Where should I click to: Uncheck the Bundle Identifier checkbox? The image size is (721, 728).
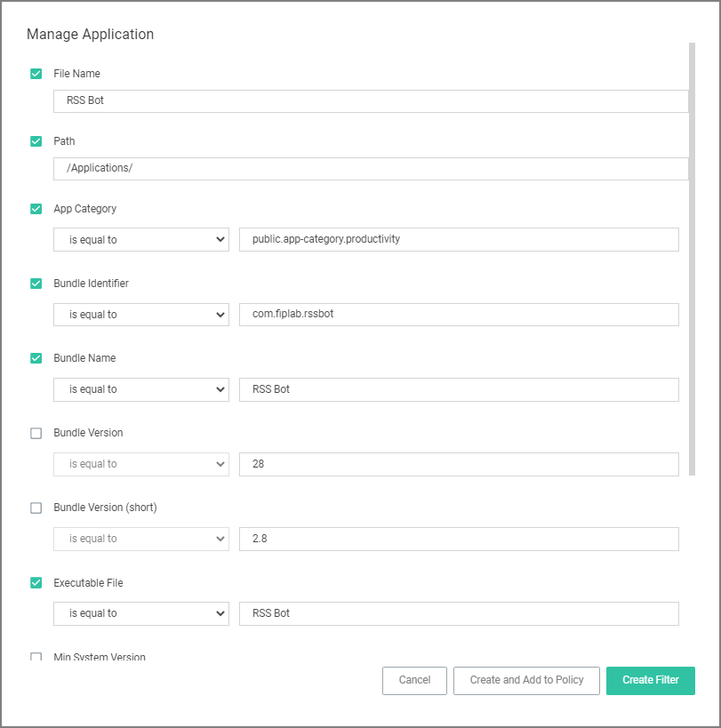coord(36,284)
